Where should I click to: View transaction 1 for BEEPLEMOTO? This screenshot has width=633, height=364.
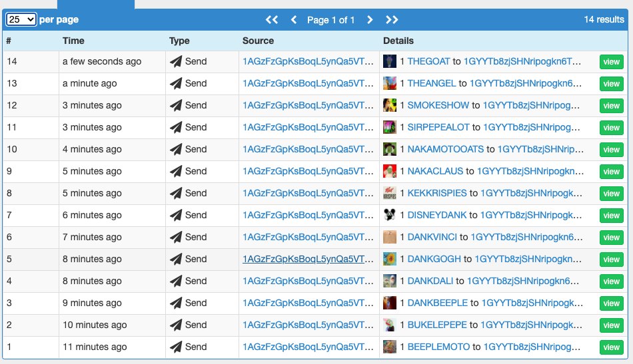click(x=611, y=347)
